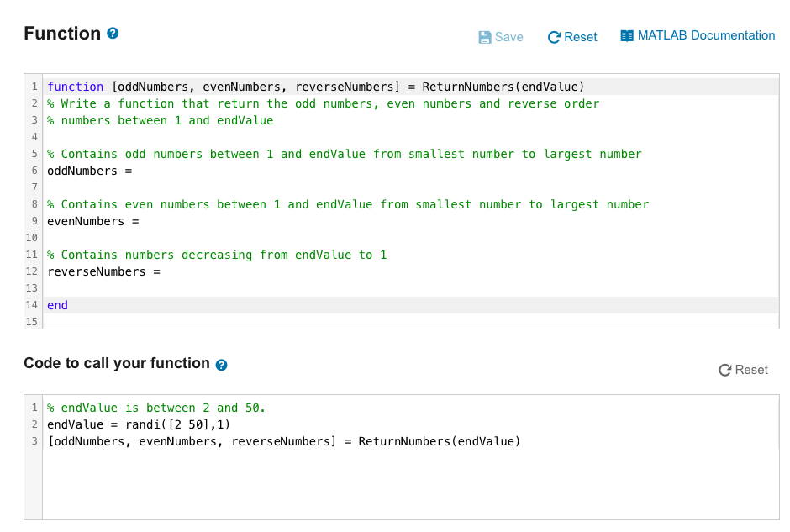This screenshot has width=790, height=532.
Task: Place cursor after 'reverseNumbers =' on line 12
Action: (162, 271)
